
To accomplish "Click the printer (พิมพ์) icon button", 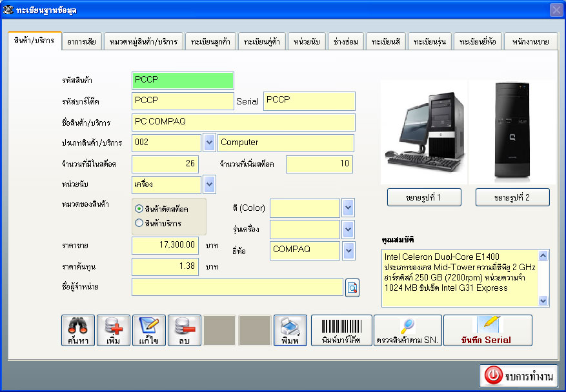I will [x=290, y=331].
